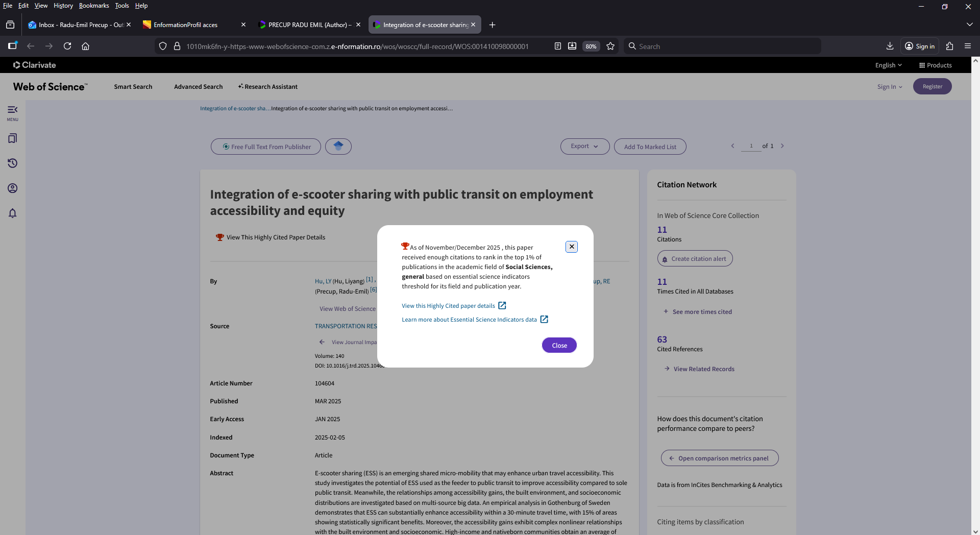Close the Highly Cited popup with X icon
This screenshot has width=980, height=535.
[x=572, y=247]
